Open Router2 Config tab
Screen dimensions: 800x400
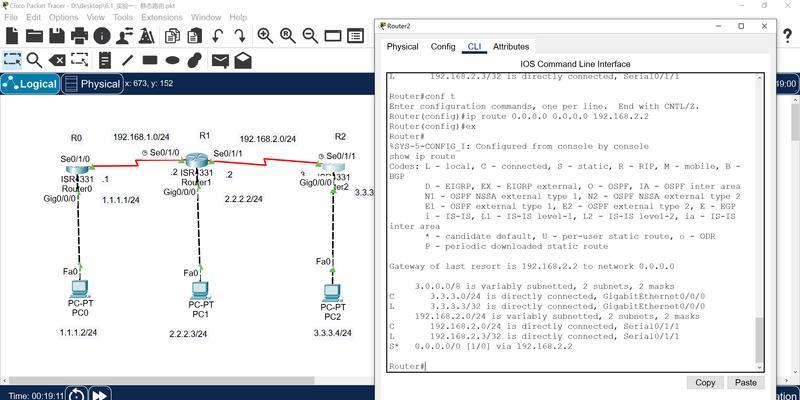tap(443, 46)
